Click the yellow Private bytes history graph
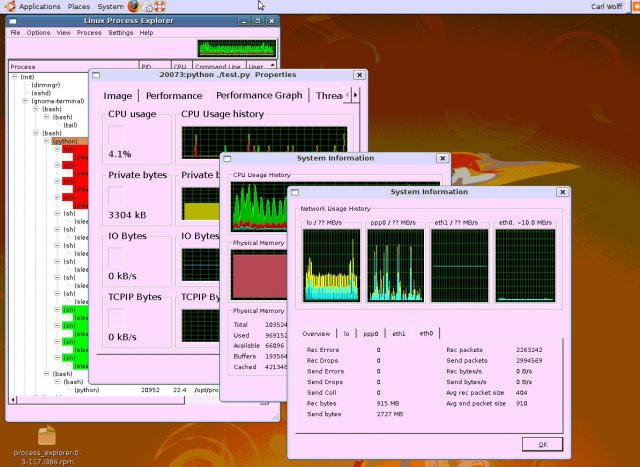The width and height of the screenshot is (640, 467). pyautogui.click(x=201, y=204)
